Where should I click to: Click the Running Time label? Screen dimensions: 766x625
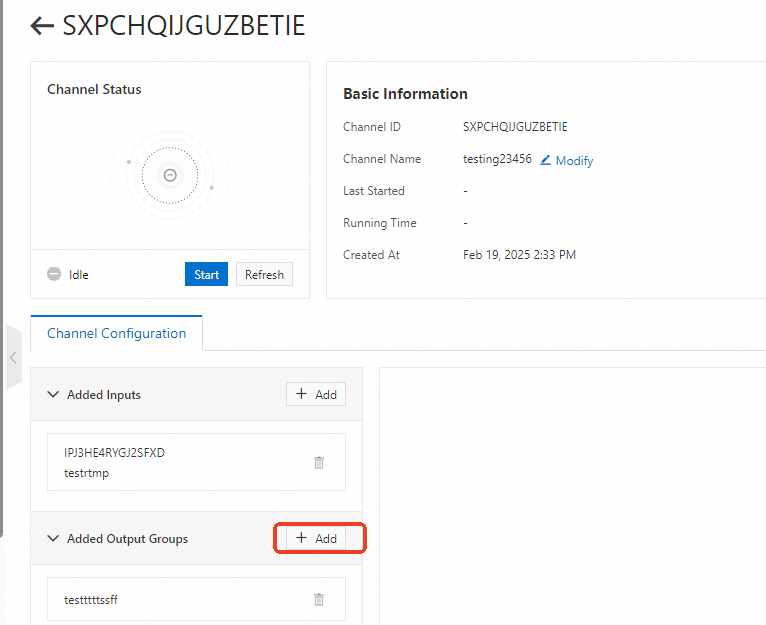point(380,223)
